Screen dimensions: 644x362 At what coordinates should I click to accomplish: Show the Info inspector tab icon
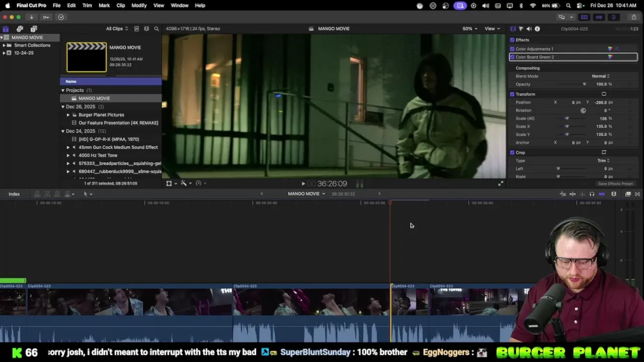point(537,29)
